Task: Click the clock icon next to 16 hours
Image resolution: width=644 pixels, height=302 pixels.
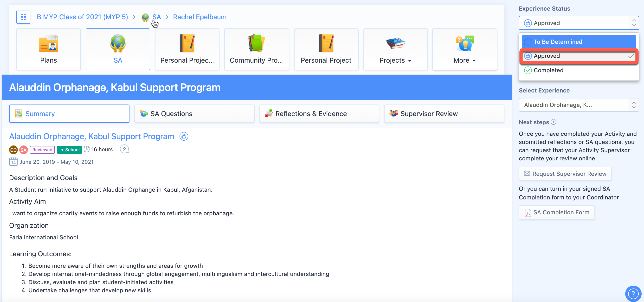Action: click(x=86, y=149)
